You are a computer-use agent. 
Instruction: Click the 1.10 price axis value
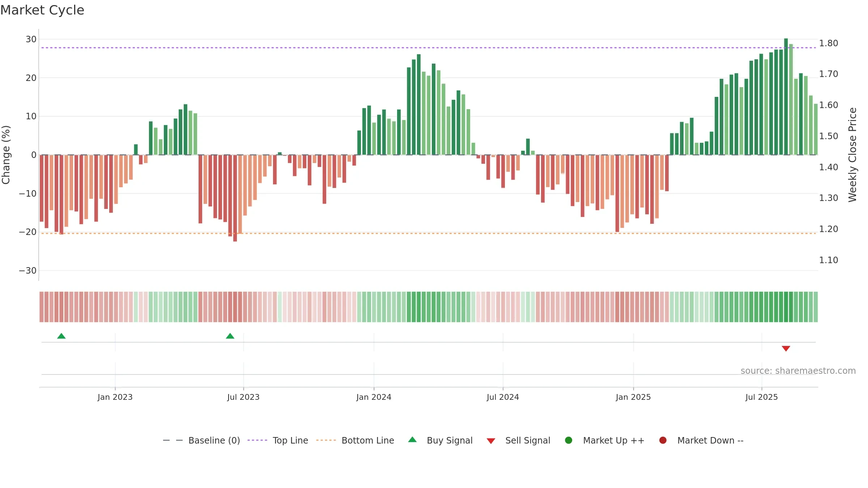point(829,260)
